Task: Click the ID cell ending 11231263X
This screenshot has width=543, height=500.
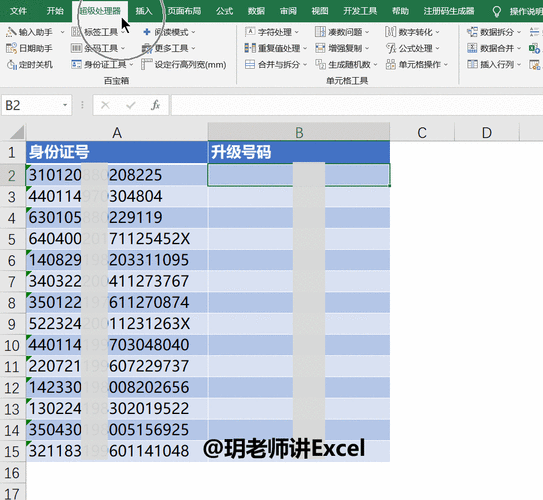Action: pyautogui.click(x=117, y=324)
